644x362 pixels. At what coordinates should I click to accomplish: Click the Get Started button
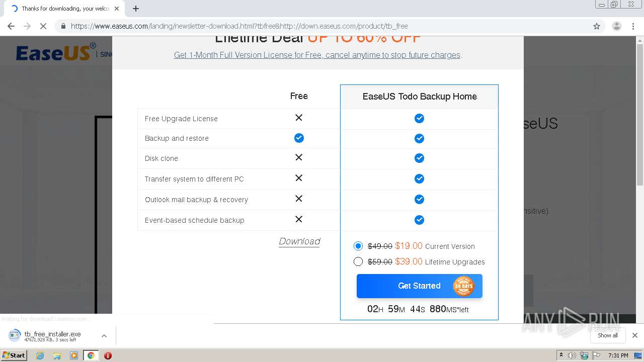[419, 286]
